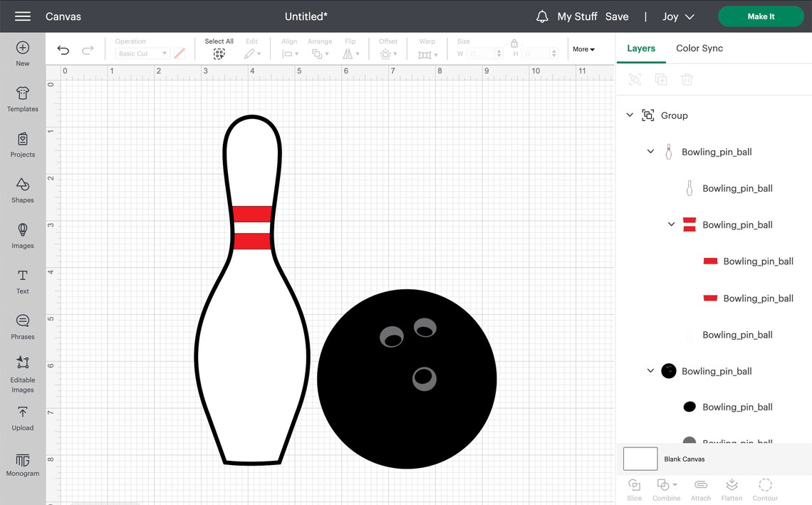Switch to the Color Sync tab

click(x=699, y=48)
